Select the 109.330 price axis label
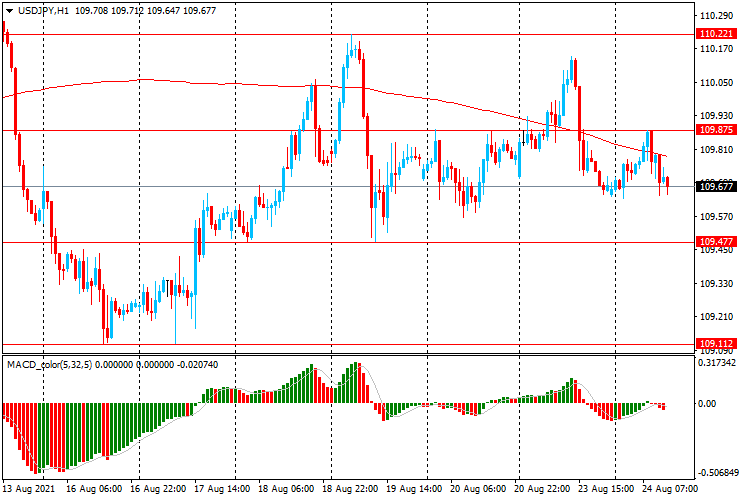The height and width of the screenshot is (500, 740). click(716, 284)
